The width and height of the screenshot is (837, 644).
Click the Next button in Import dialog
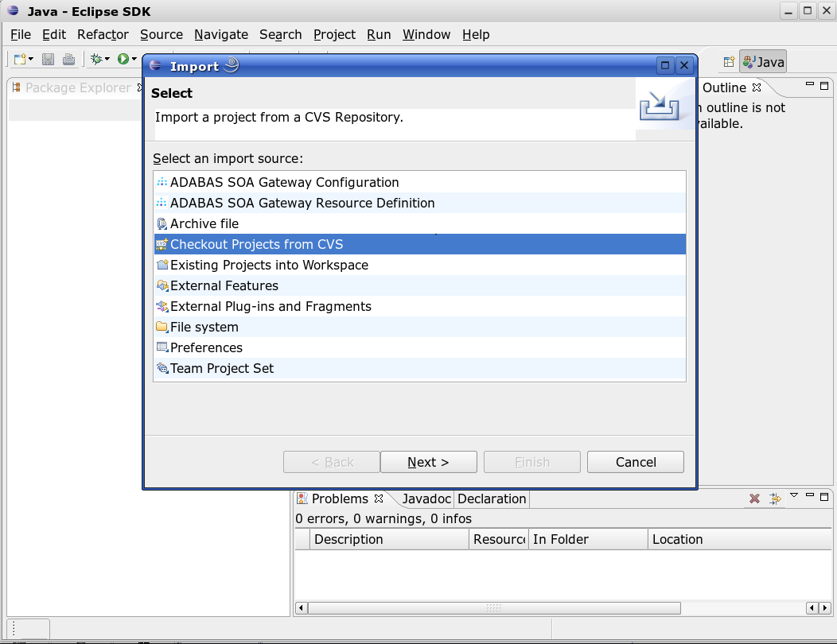tap(429, 462)
